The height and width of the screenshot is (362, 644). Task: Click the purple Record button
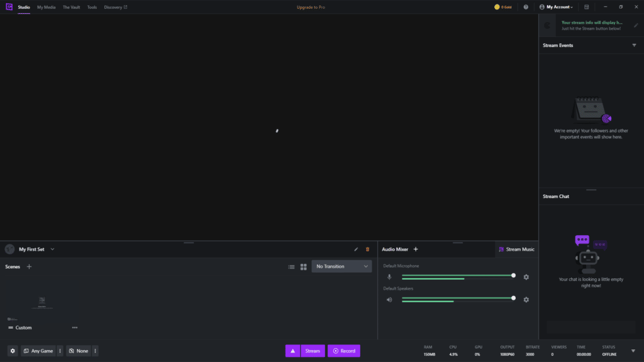tap(344, 351)
